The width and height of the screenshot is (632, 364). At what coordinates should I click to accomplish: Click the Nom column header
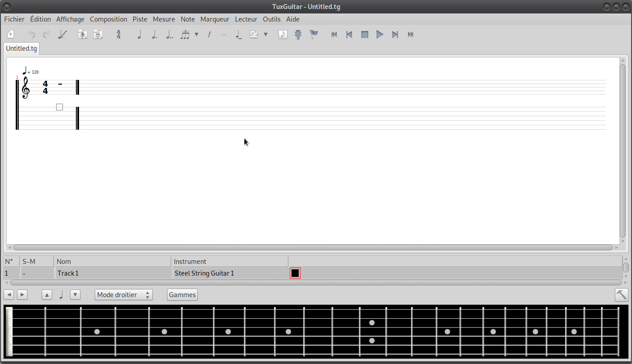tap(112, 262)
